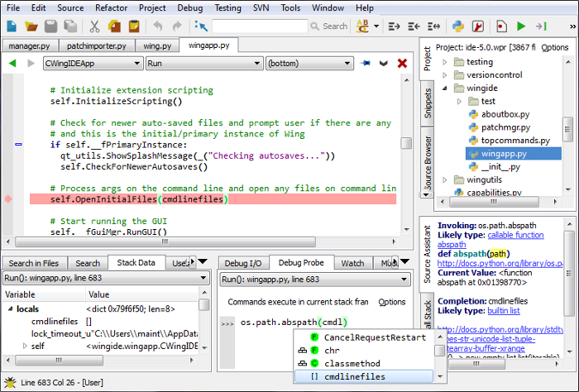Open the (bottom) position dropdown
Screen dimensions: 579x392
click(309, 63)
